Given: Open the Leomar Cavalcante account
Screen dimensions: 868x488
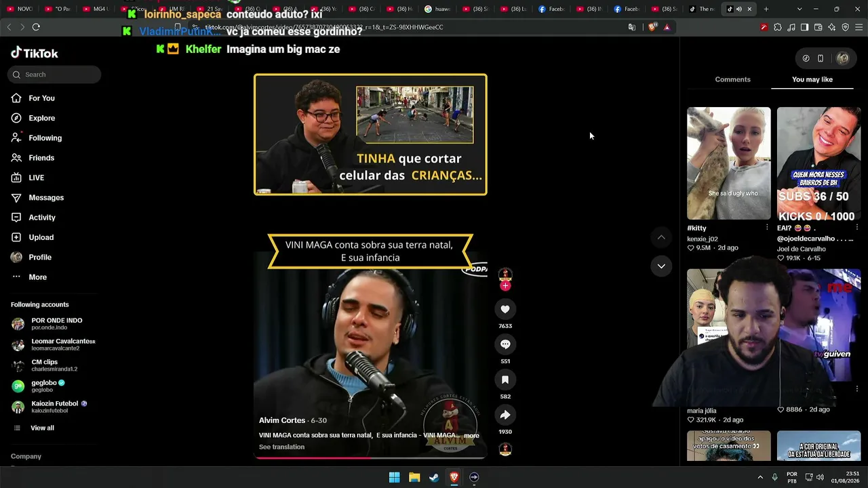Looking at the screenshot, I should coord(54,345).
